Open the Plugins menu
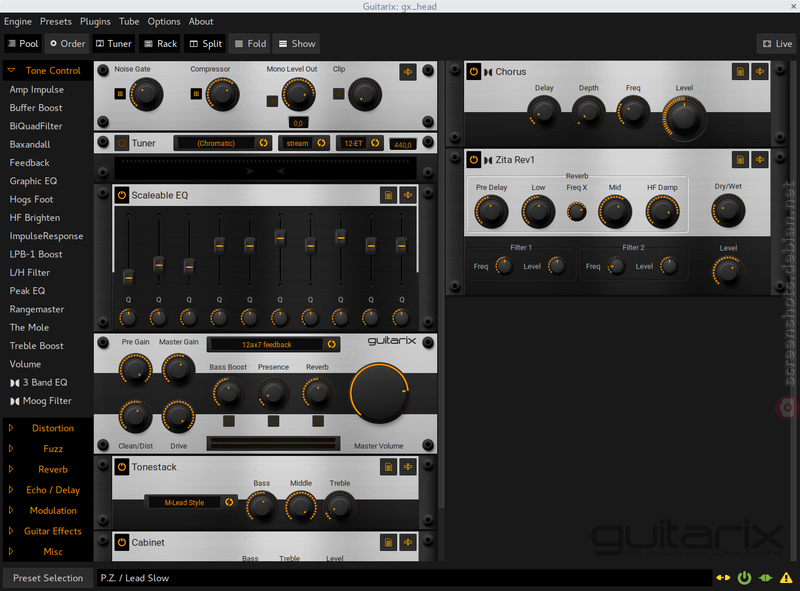Screen dimensions: 800x591 tap(95, 21)
